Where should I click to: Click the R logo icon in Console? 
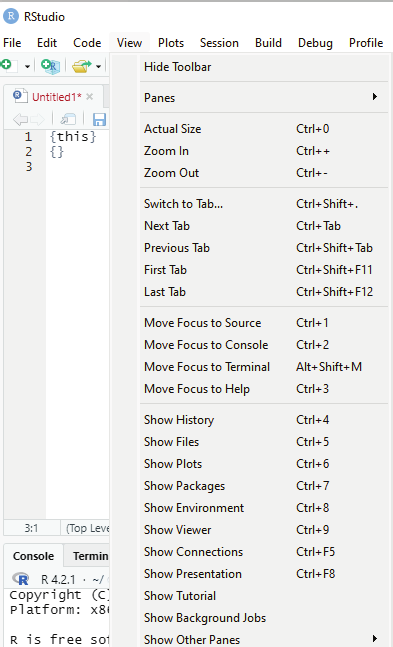[21, 579]
